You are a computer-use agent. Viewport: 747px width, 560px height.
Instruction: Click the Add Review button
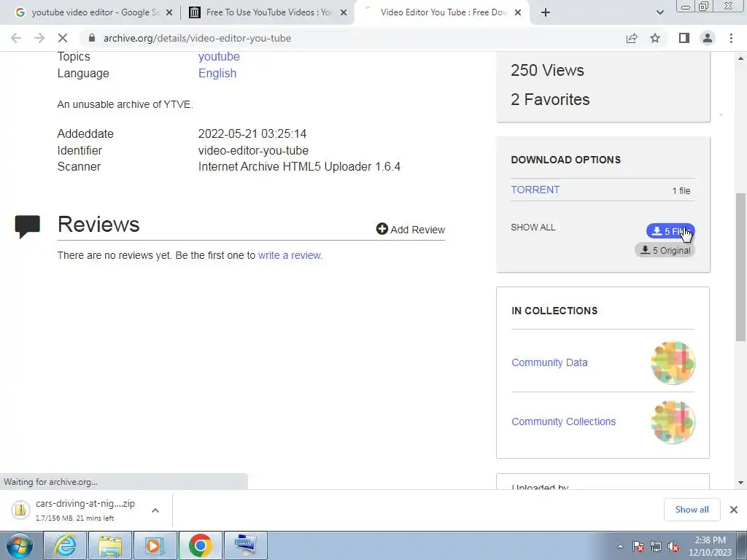coord(411,230)
